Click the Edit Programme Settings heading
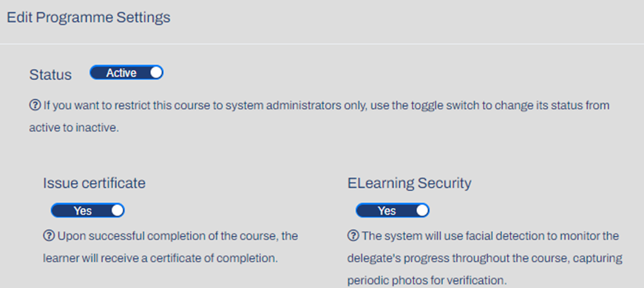The image size is (644, 288). [89, 18]
